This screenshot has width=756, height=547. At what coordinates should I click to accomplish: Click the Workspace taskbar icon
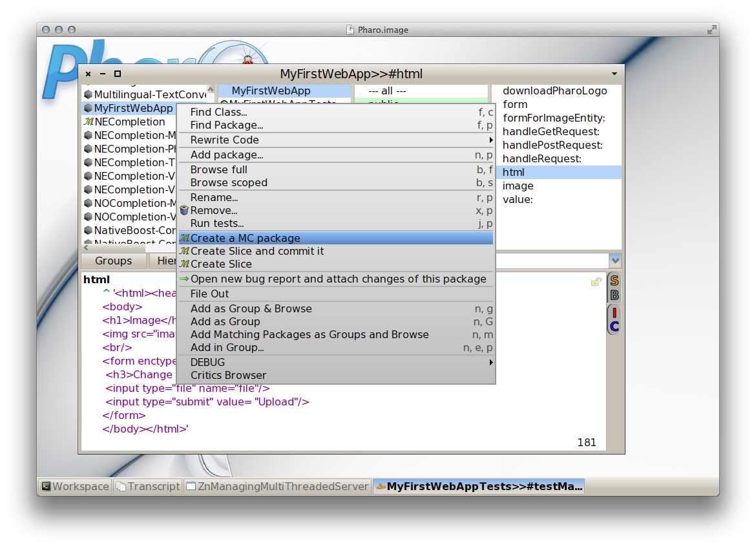click(47, 486)
